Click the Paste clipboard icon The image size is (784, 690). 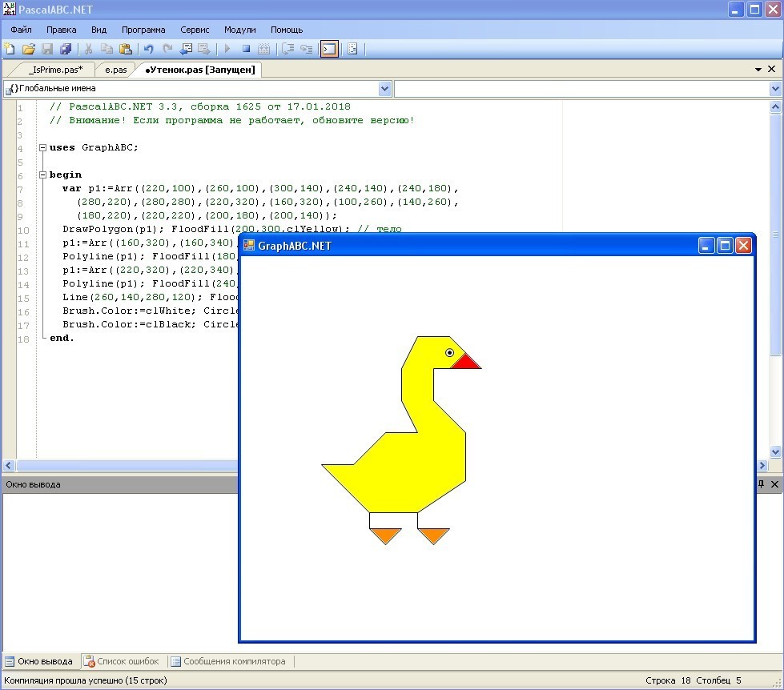(x=126, y=49)
